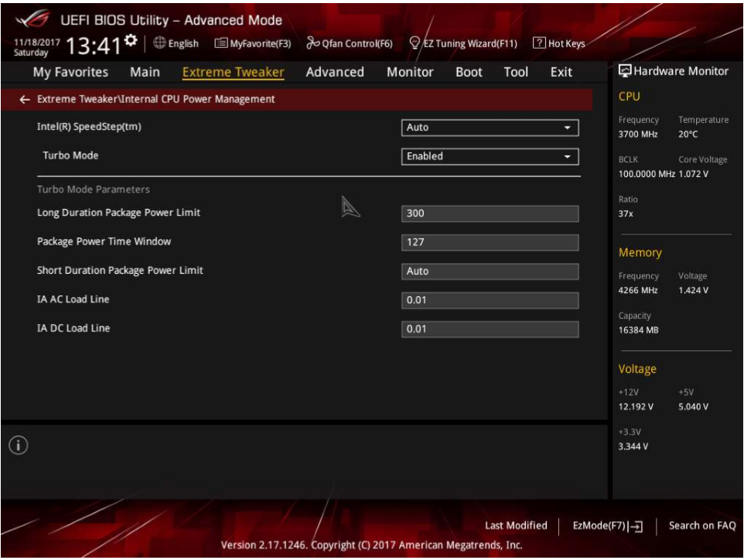Click the Short Duration Package Power Limit field
Viewport: 744px width, 560px height.
490,271
